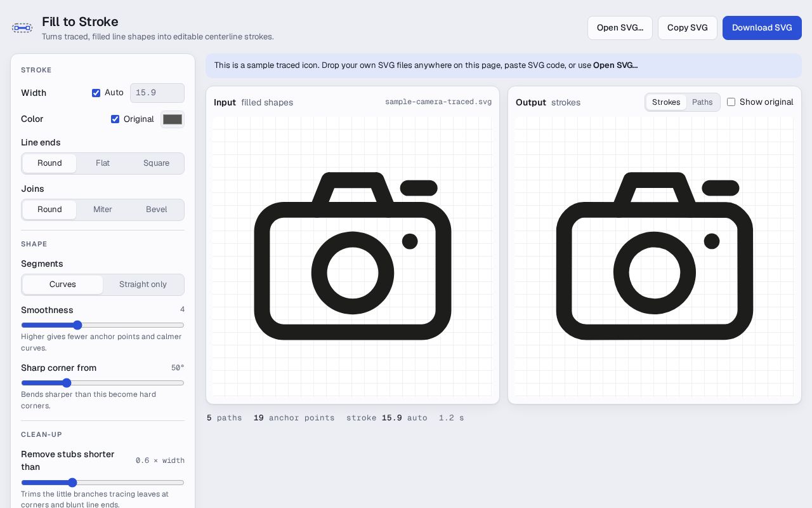Click the sample-camera-traced.svg file name

(438, 102)
